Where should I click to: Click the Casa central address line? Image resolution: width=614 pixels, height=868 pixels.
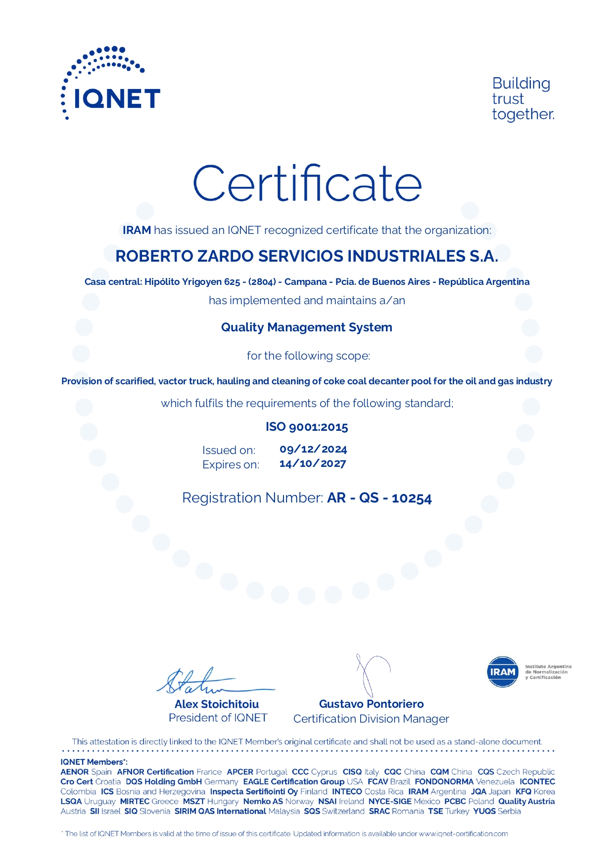(307, 282)
